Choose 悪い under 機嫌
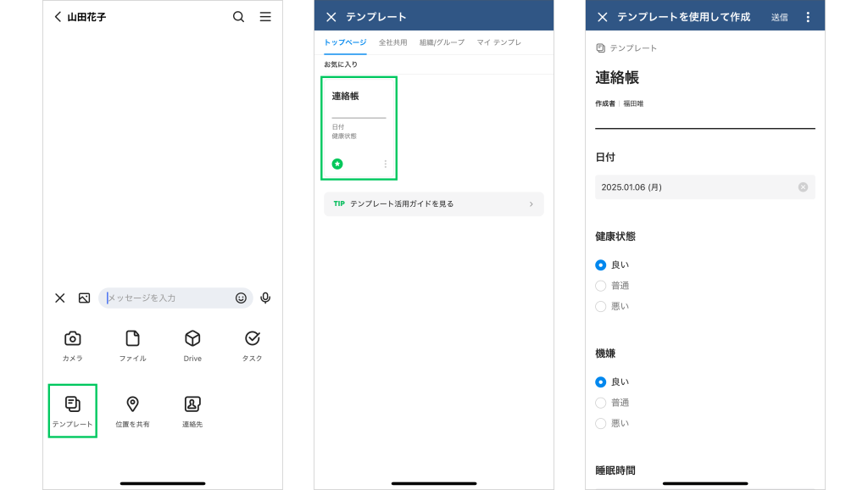Image resolution: width=868 pixels, height=490 pixels. pyautogui.click(x=600, y=422)
